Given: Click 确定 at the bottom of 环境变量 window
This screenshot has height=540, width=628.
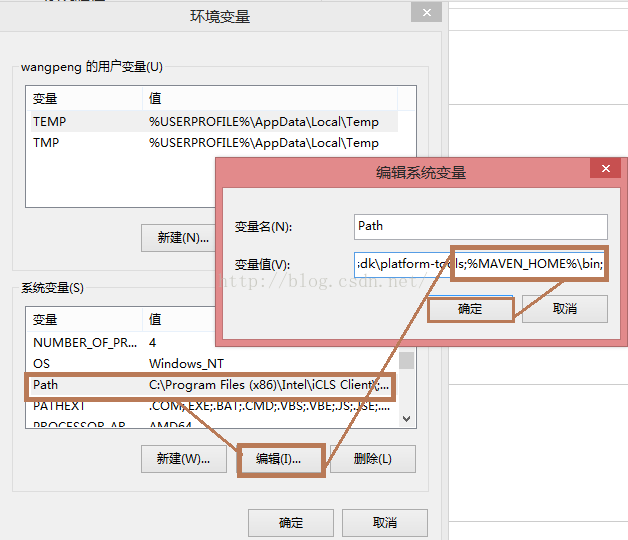Looking at the screenshot, I should tap(291, 523).
